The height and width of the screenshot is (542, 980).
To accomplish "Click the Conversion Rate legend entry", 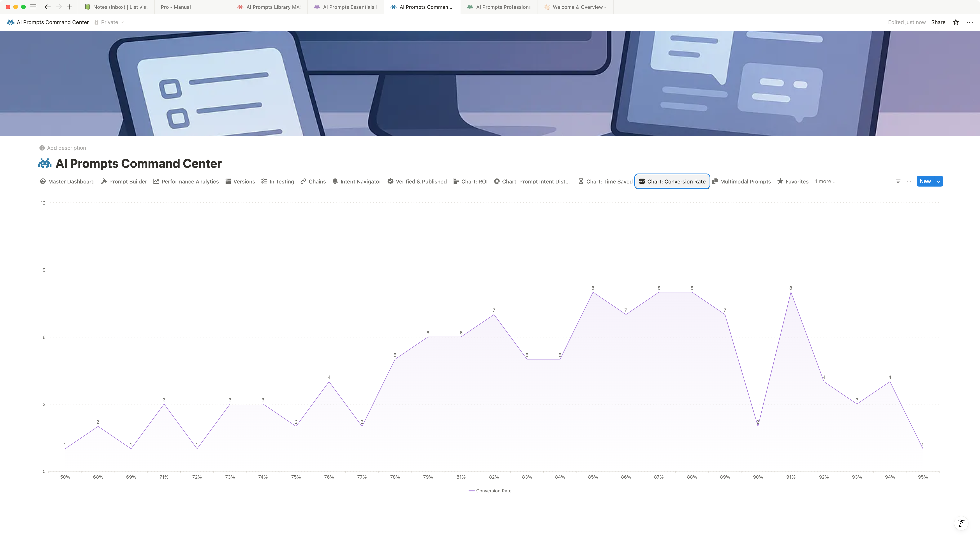I will pyautogui.click(x=490, y=491).
